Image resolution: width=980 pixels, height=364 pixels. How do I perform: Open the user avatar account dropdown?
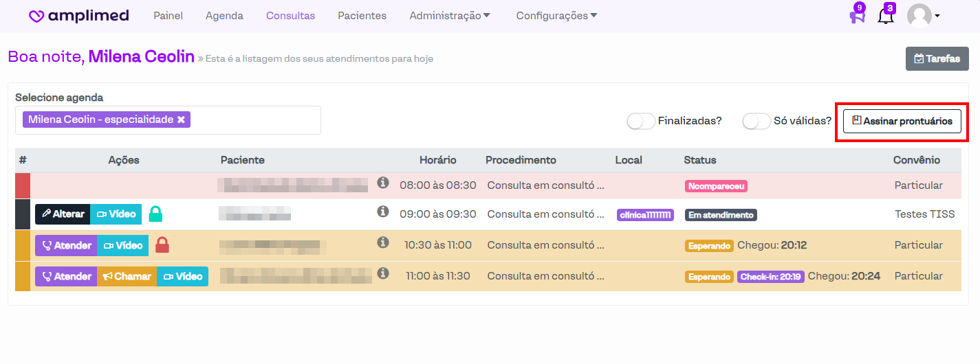(924, 16)
